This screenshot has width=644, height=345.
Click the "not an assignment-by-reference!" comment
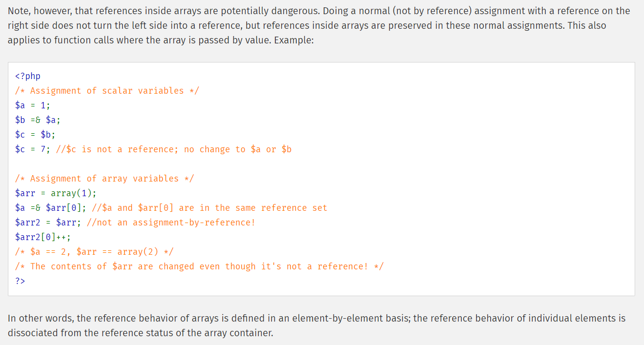(x=171, y=223)
